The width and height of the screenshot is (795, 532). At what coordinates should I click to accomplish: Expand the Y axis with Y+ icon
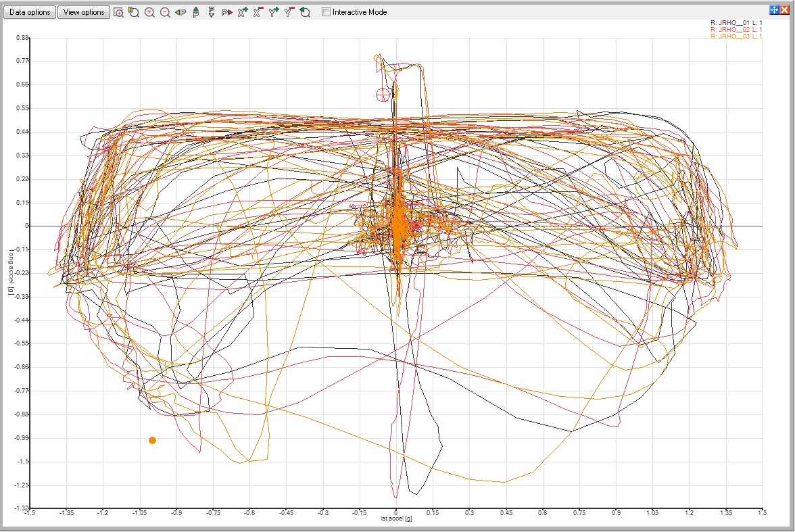[274, 12]
